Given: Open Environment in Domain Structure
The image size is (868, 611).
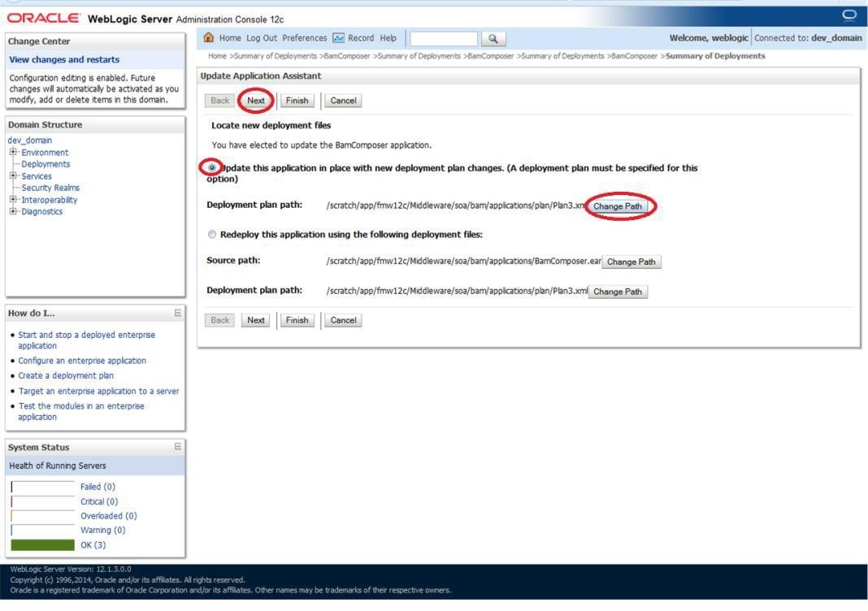Looking at the screenshot, I should [45, 153].
